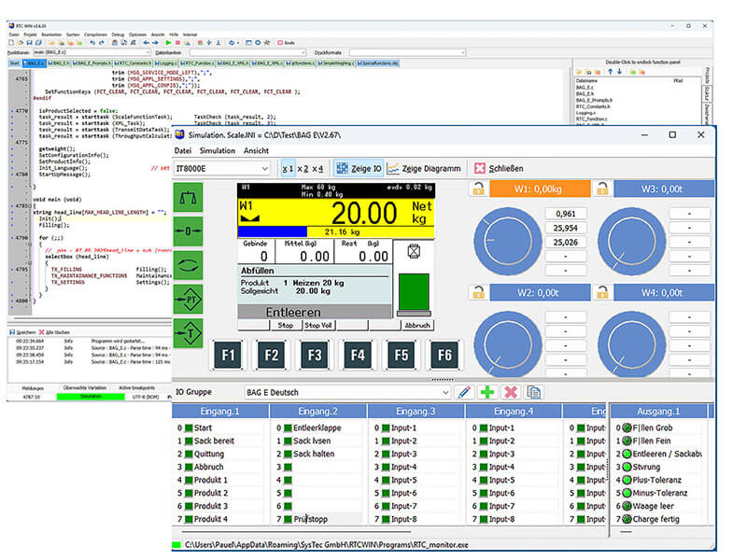
Task: Toggle the Entleerklappe input in Eingang.2
Action: (287, 428)
